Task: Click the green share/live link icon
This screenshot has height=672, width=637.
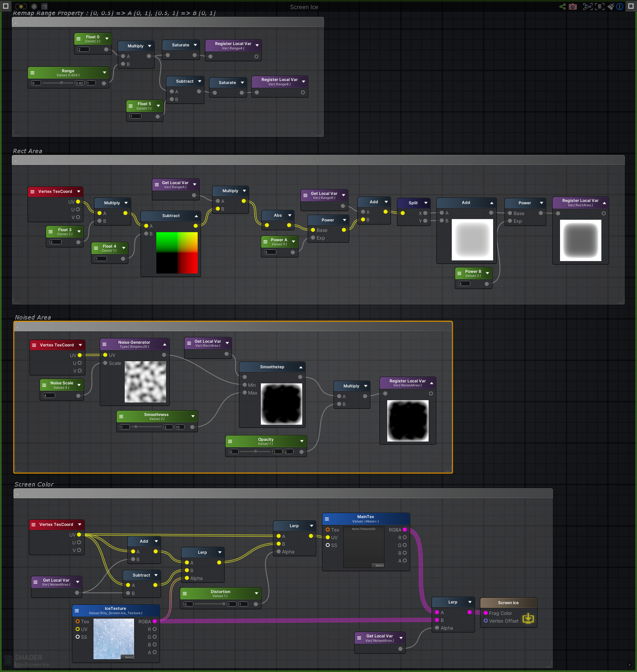Action: pyautogui.click(x=562, y=6)
